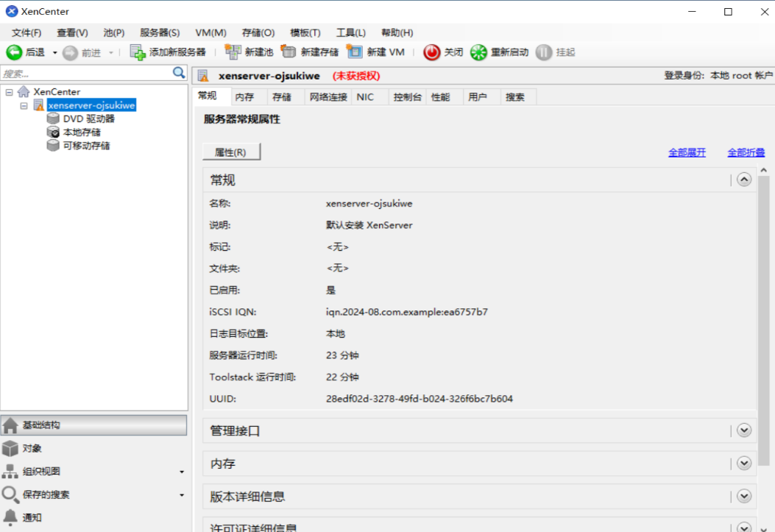The image size is (775, 532).
Task: Expand the 内存 section chevron
Action: tap(744, 464)
